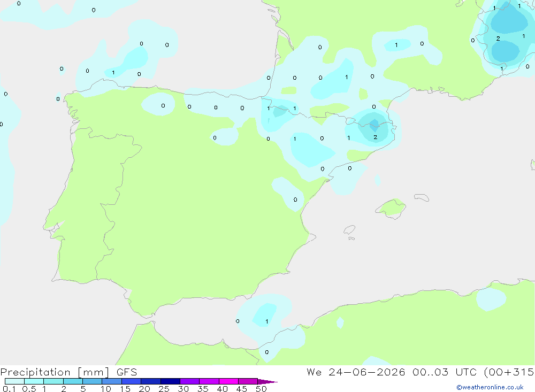This screenshot has width=535, height=392.
Task: Select the 2–5 mm legend color box
Action: (73, 381)
